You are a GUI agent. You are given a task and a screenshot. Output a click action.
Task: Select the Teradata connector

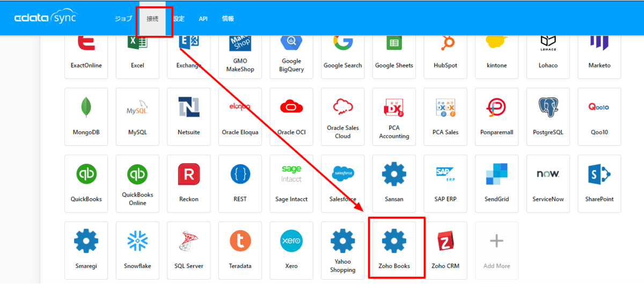coord(240,251)
